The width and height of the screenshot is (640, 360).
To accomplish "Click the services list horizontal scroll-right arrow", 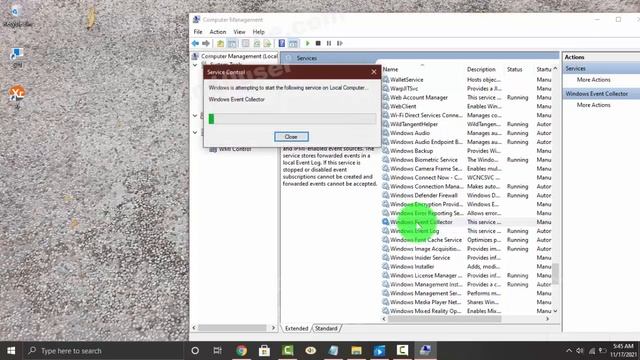I will pos(547,319).
